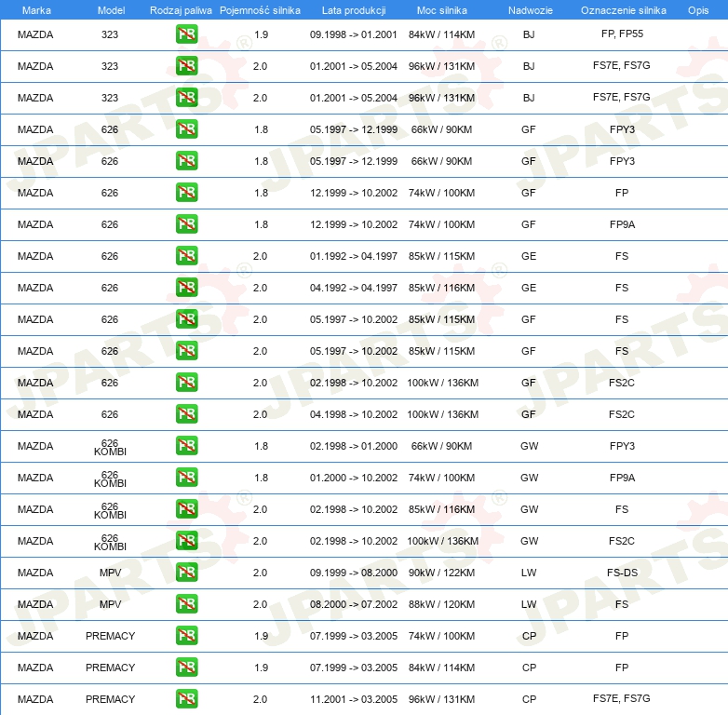Click the fuel icon for 626 Kombi FPY3
This screenshot has height=715, width=728.
click(x=186, y=446)
